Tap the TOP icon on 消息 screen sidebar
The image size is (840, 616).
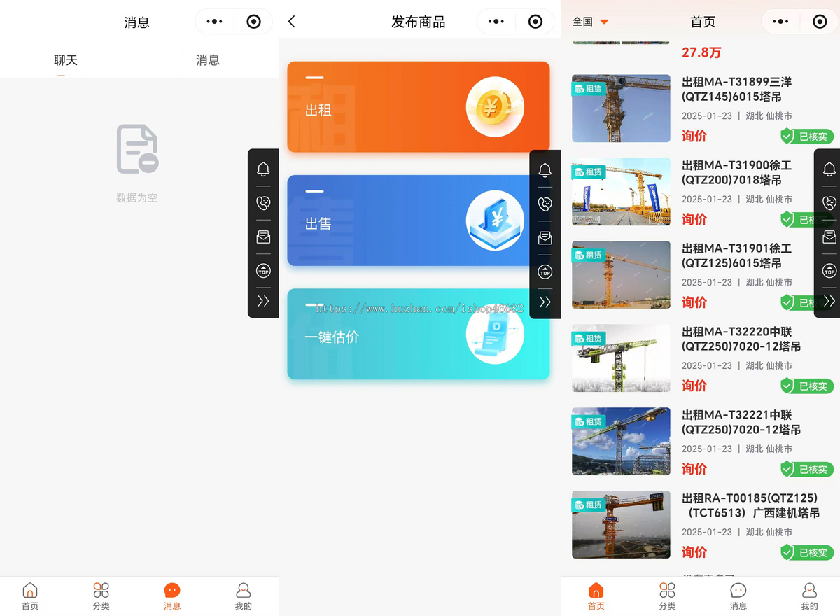pyautogui.click(x=263, y=270)
